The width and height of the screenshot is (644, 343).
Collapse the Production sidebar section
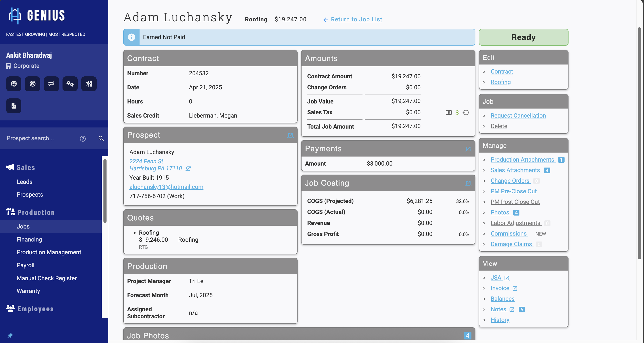tap(36, 212)
